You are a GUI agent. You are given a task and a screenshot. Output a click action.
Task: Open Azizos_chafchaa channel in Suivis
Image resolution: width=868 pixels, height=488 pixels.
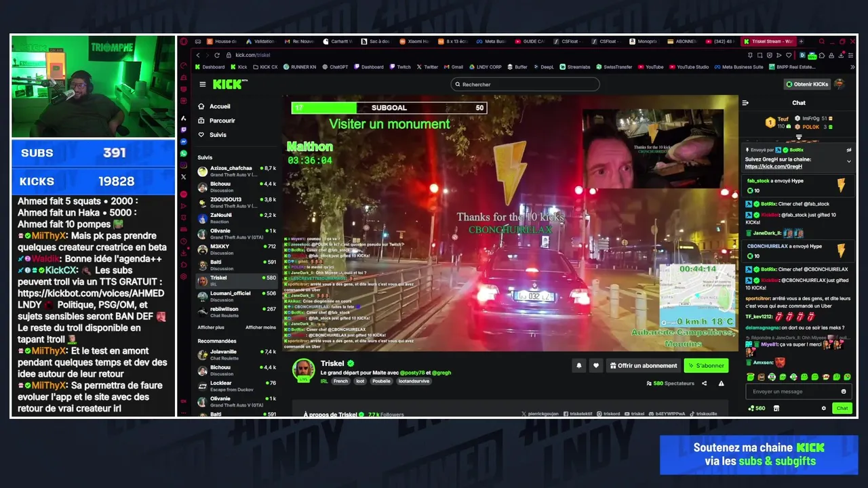(x=237, y=171)
